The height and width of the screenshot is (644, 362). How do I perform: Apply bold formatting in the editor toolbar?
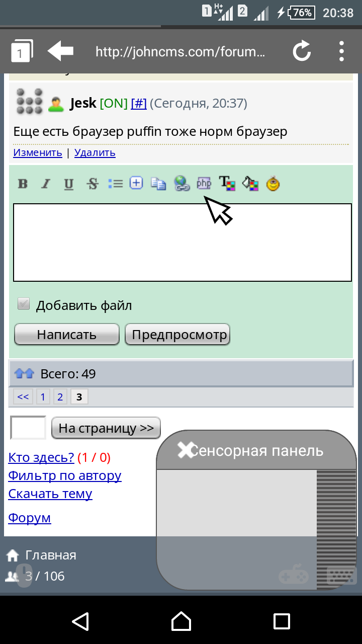[x=23, y=184]
